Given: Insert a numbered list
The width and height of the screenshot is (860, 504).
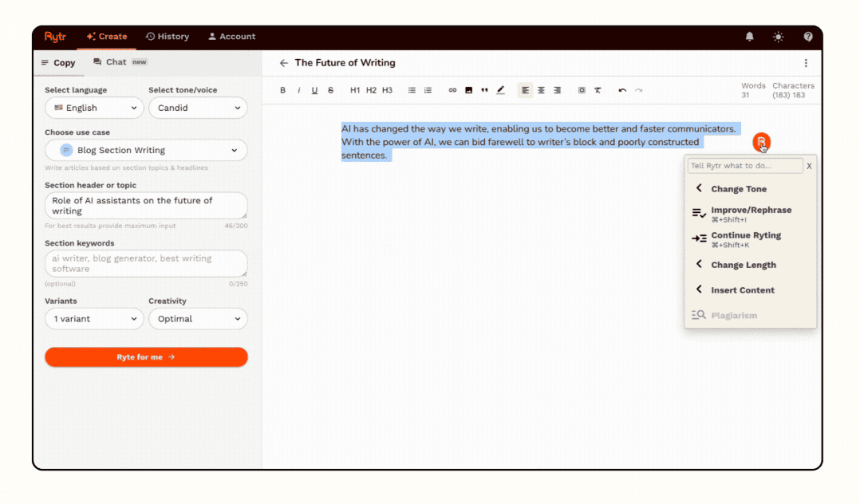Looking at the screenshot, I should click(x=428, y=90).
